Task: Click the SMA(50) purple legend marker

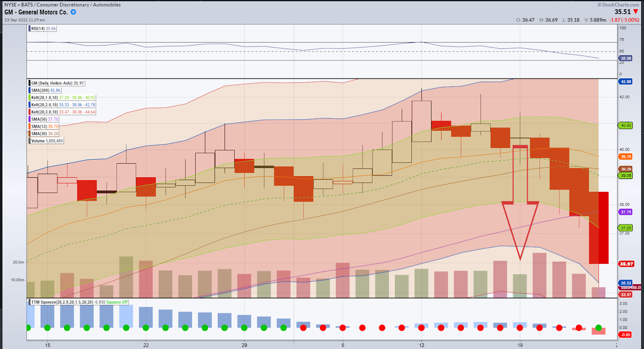Action: click(x=30, y=119)
